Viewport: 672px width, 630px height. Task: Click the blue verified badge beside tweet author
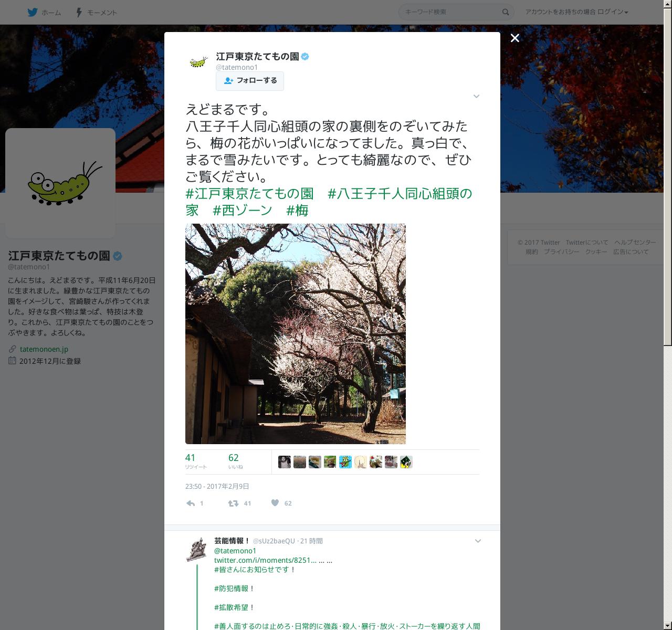point(305,57)
